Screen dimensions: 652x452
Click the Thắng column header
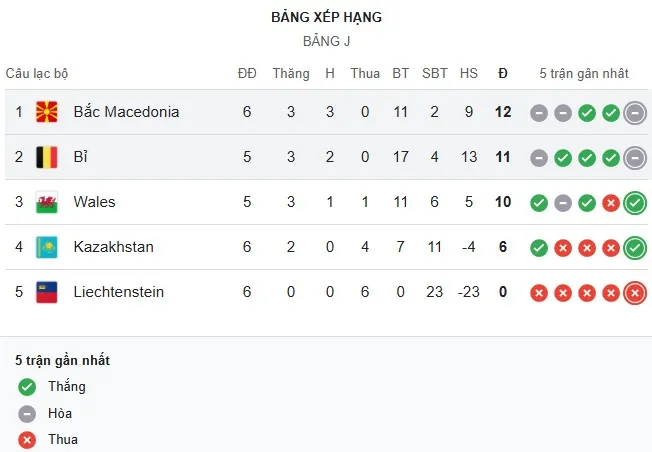pyautogui.click(x=291, y=73)
